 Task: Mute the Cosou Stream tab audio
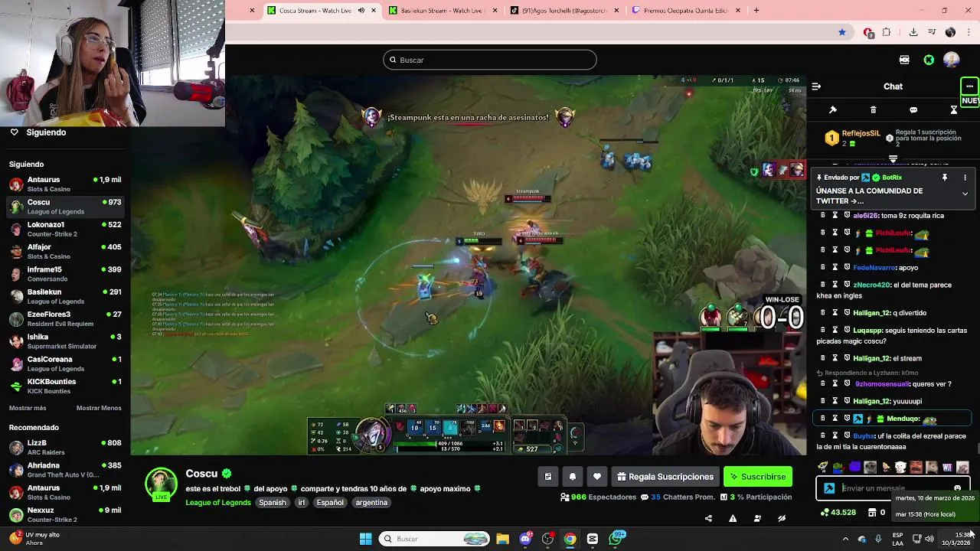point(361,11)
